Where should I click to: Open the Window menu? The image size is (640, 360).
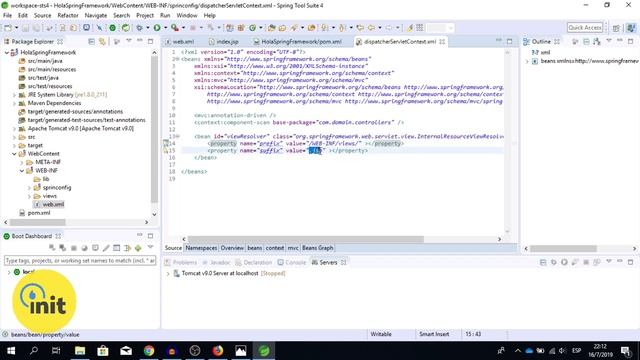click(x=187, y=15)
